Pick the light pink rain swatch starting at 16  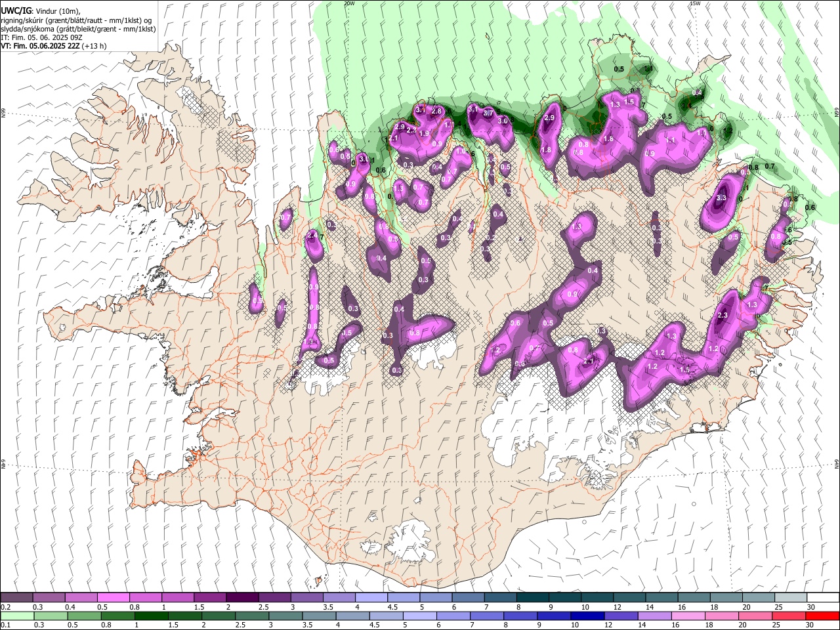coord(688,616)
